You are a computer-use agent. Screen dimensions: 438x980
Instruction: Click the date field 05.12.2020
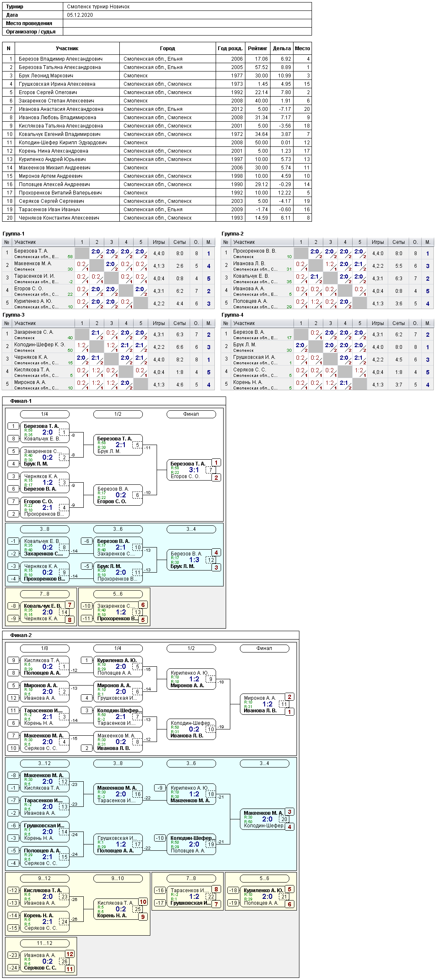(80, 15)
